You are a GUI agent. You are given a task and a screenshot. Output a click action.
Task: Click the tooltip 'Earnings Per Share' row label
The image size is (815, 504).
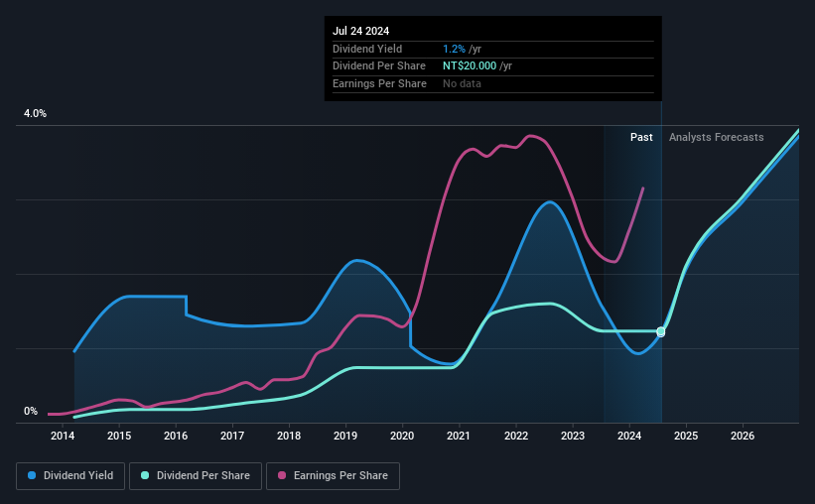379,83
